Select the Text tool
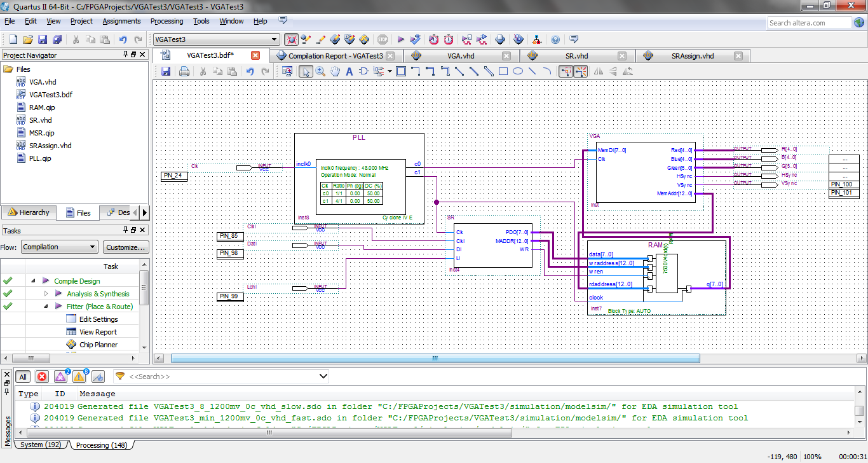The height and width of the screenshot is (463, 868). (x=349, y=71)
